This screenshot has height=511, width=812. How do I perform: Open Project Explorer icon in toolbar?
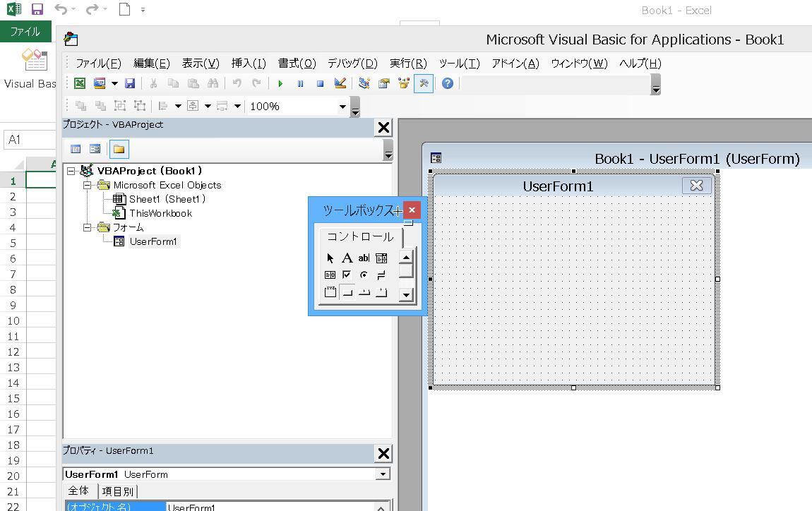click(364, 83)
